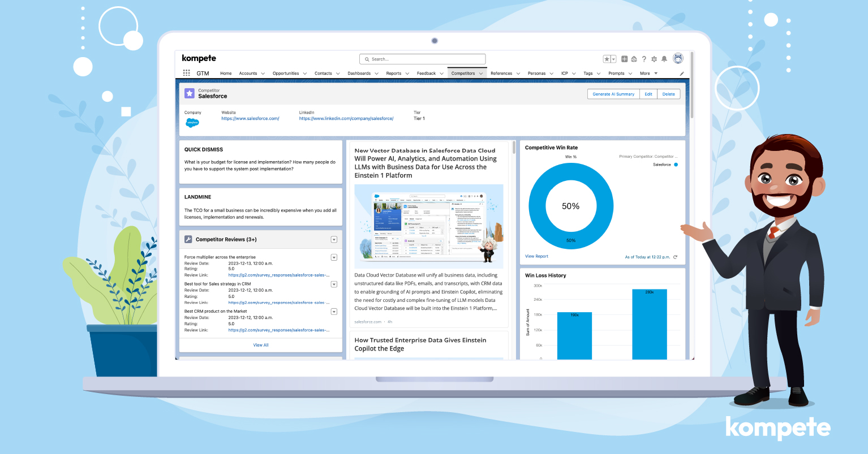
Task: Open review link for 'Force multiplier across the enterprise'
Action: (x=279, y=275)
